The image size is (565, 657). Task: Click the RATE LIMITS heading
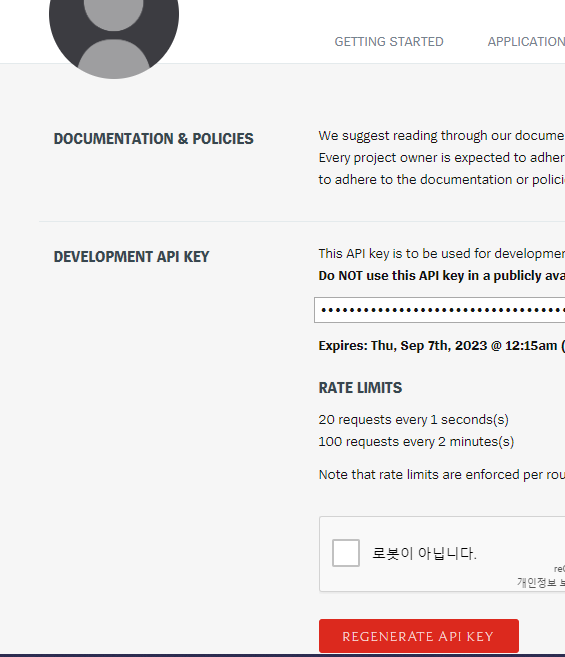coord(360,388)
